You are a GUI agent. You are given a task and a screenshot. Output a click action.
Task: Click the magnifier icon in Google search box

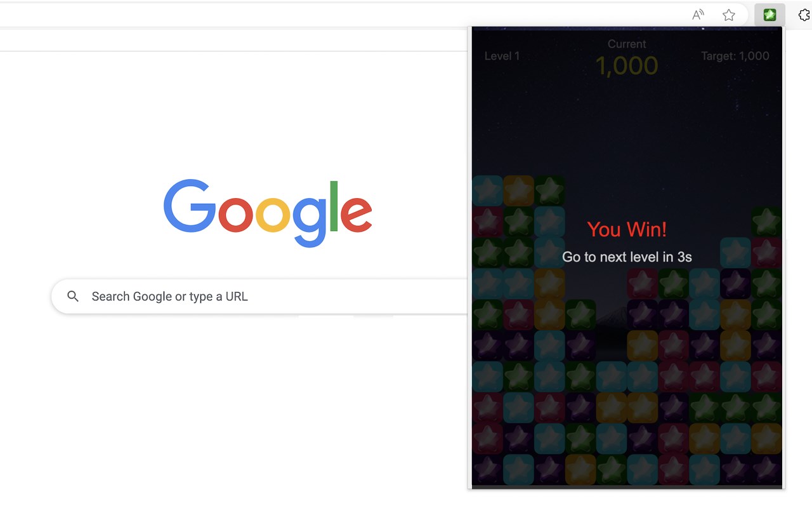(73, 297)
